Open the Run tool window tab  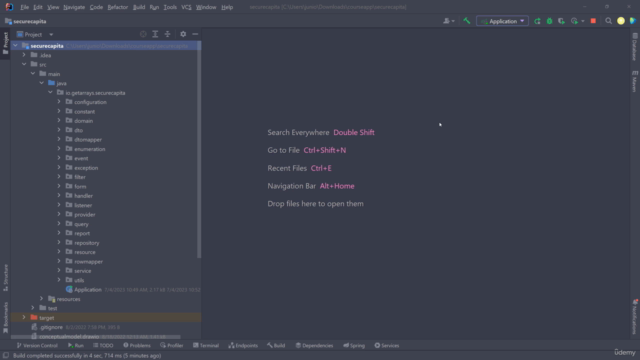tap(76, 345)
